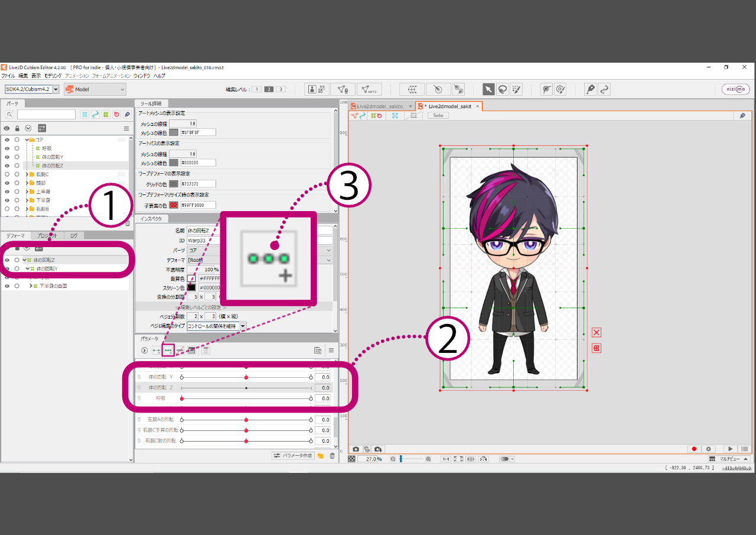Open the モデリング menu
This screenshot has height=535, width=756.
[x=53, y=76]
